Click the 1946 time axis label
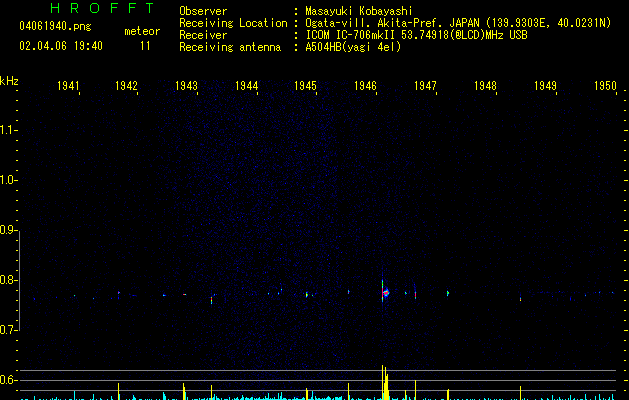The image size is (629, 400). coord(365,86)
